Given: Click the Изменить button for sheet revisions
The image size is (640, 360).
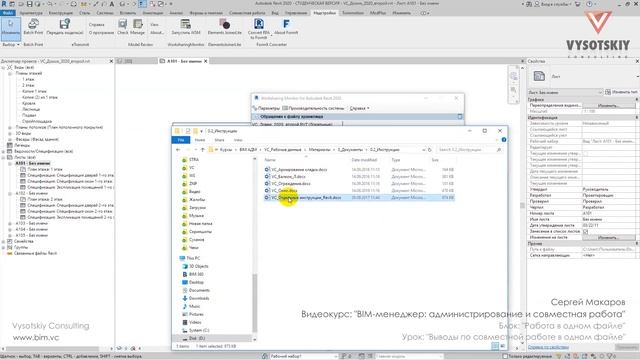Looking at the screenshot, I should pos(608,238).
